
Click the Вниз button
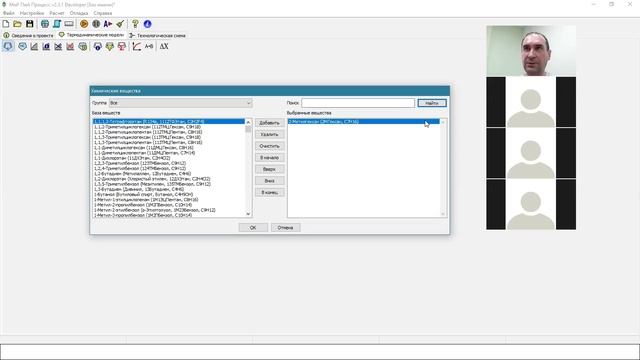269,181
